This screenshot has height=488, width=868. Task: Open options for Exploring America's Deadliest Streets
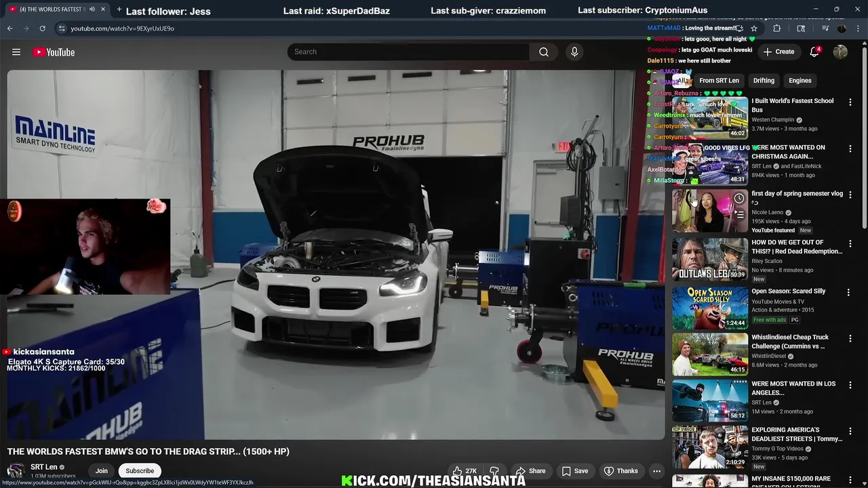850,430
